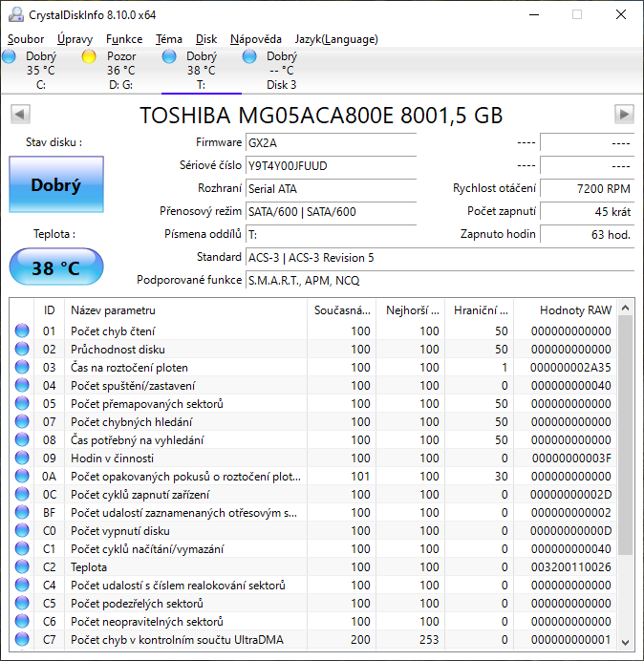The height and width of the screenshot is (661, 644).
Task: Click status orb for UltraDMA CRC row C7
Action: [22, 640]
